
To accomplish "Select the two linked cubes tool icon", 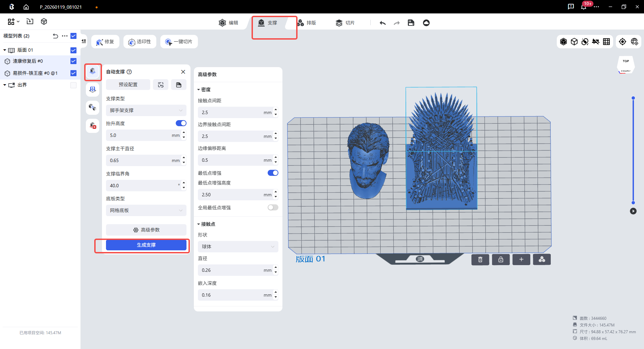I will (x=93, y=107).
